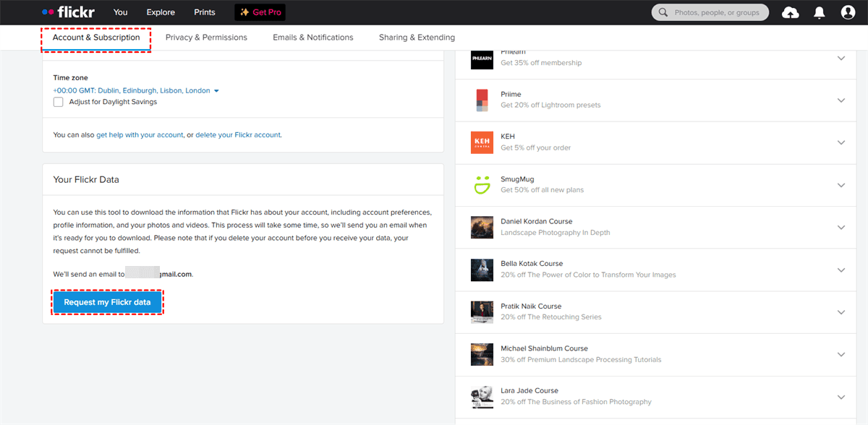
Task: Click the Phlearn logo icon
Action: 482,58
